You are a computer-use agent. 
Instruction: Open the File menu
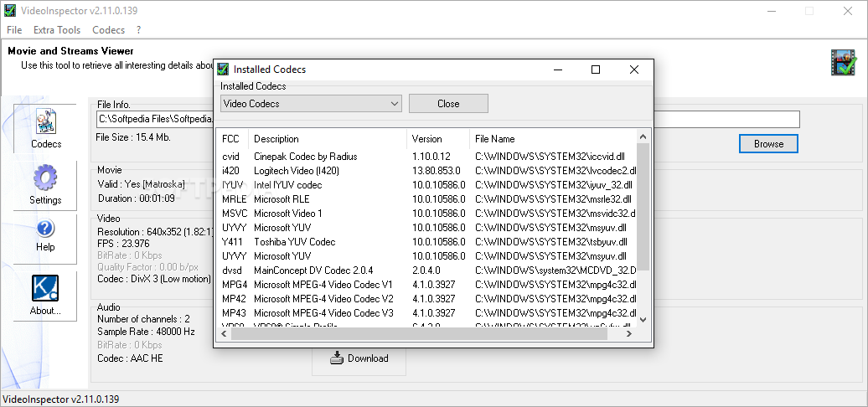[14, 30]
